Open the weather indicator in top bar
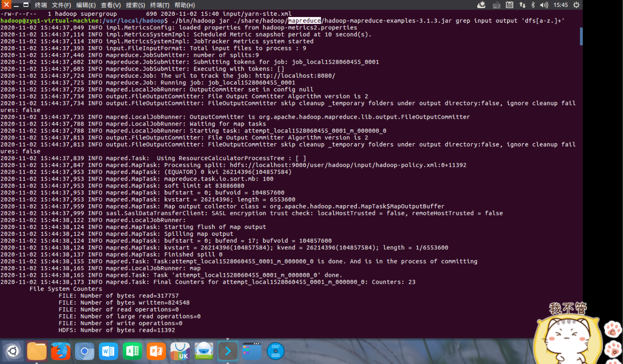The height and width of the screenshot is (364, 623). point(481,5)
